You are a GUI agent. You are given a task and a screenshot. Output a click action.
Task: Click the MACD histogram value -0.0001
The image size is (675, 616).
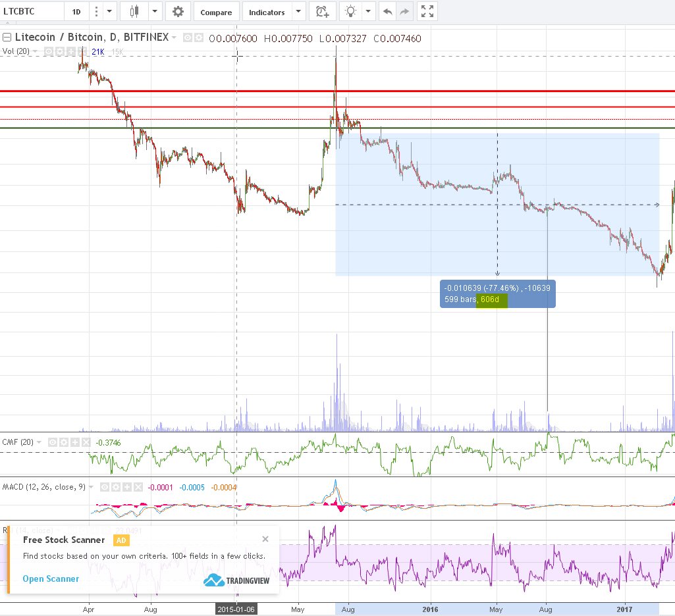click(x=160, y=488)
